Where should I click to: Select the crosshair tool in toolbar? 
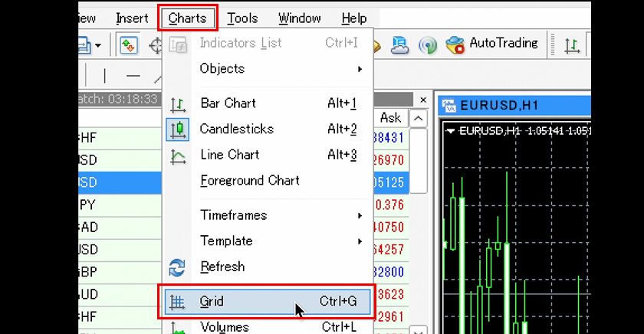click(156, 45)
